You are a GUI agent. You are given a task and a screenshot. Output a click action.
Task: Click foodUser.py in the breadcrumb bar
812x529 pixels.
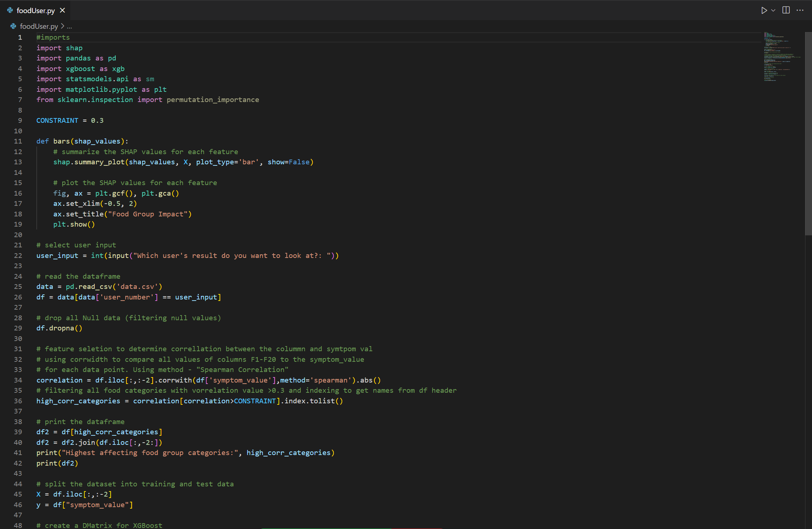click(39, 26)
